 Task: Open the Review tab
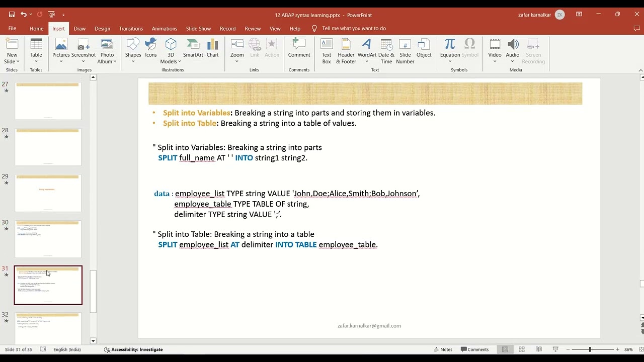click(x=253, y=29)
